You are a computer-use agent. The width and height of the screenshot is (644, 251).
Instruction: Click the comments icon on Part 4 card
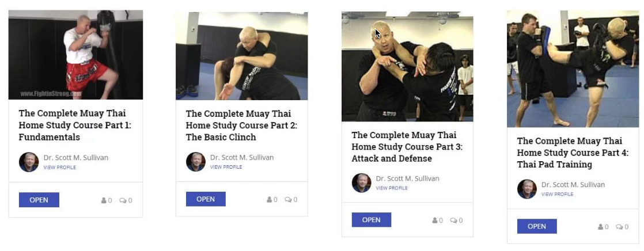619,227
